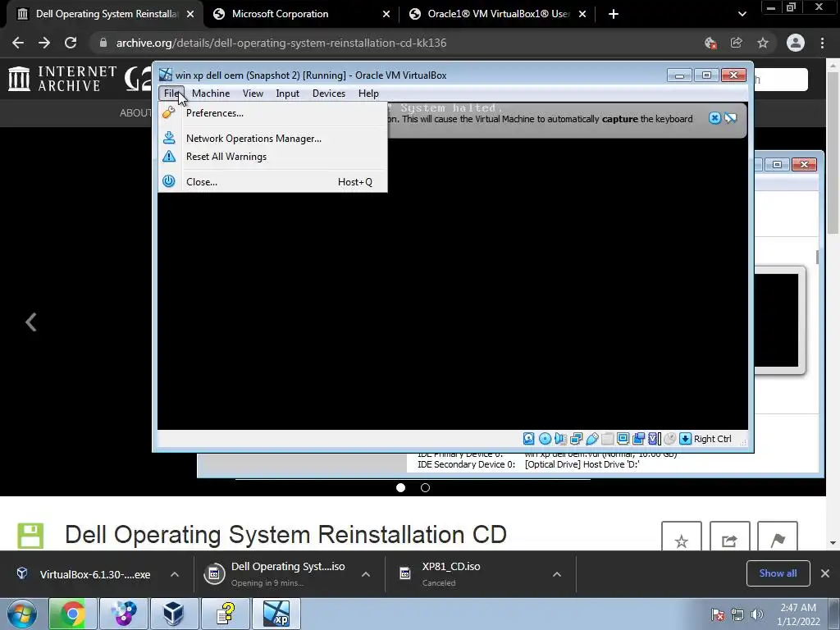Open the View menu
840x630 pixels.
253,94
